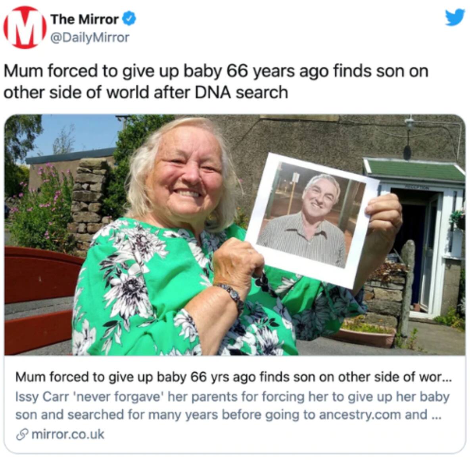Open the link card headline 'Mum forced to give up baby 66 yrs ago'
This screenshot has height=460, width=476.
click(233, 377)
